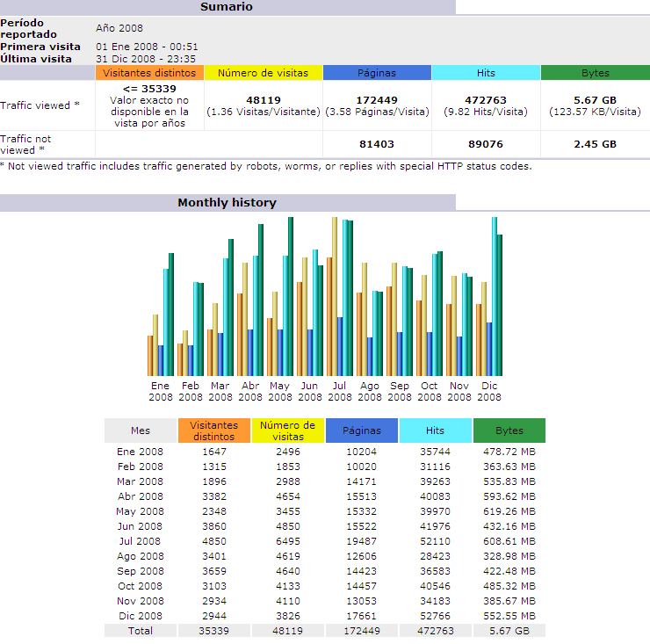The image size is (650, 644).
Task: Click the "Sumario" section title bar
Action: tap(227, 7)
